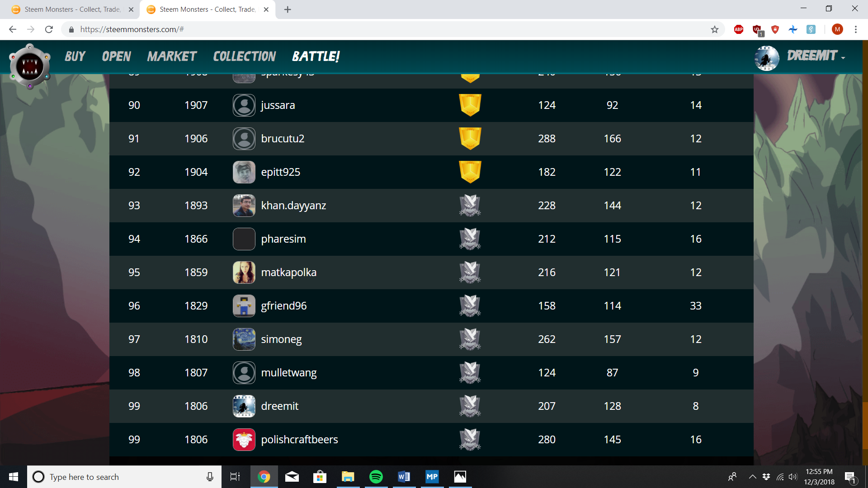Click mulletwang's default avatar icon
This screenshot has height=488, width=868.
pyautogui.click(x=244, y=373)
